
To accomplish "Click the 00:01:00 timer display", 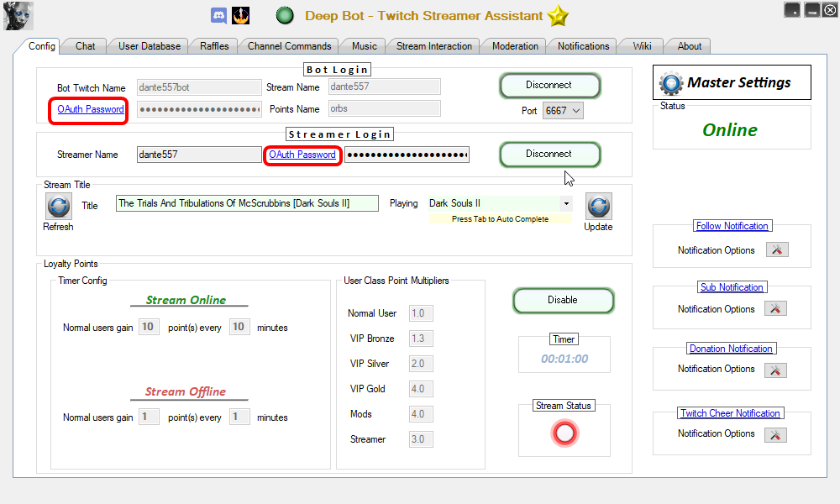I will coord(564,359).
